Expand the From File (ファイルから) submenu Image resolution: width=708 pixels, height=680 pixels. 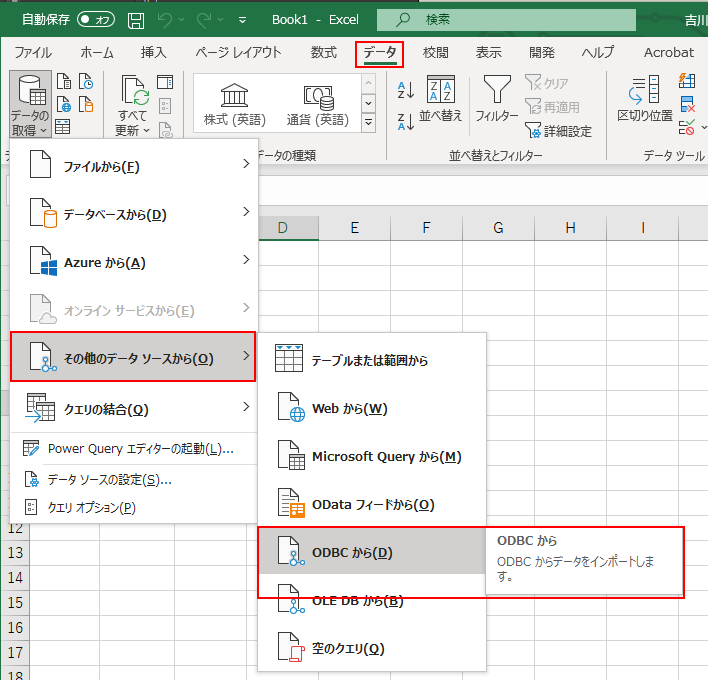pyautogui.click(x=134, y=166)
